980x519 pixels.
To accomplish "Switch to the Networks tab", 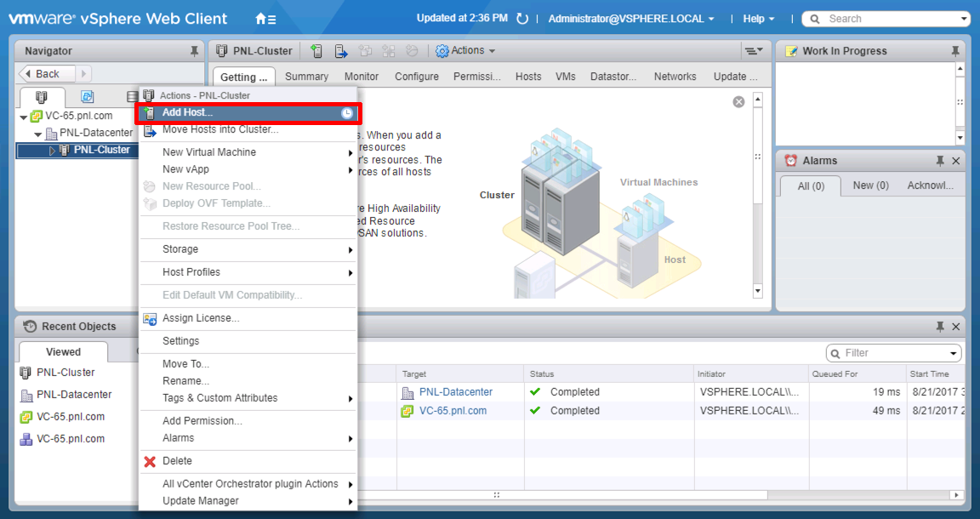I will tap(675, 77).
